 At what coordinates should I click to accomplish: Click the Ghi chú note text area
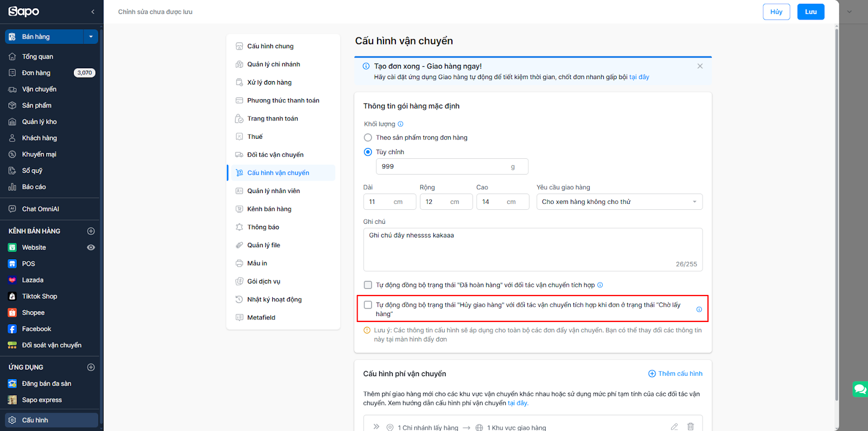[x=532, y=249]
